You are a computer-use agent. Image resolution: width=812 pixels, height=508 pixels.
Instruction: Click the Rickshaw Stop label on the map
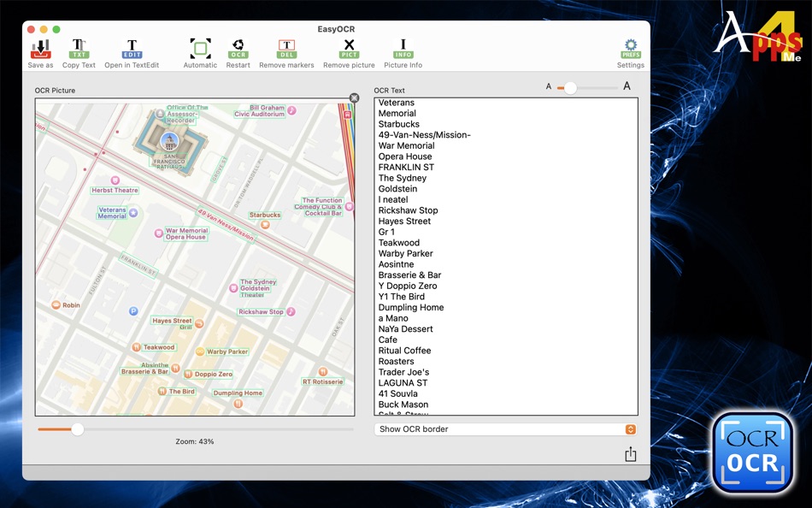tap(261, 312)
